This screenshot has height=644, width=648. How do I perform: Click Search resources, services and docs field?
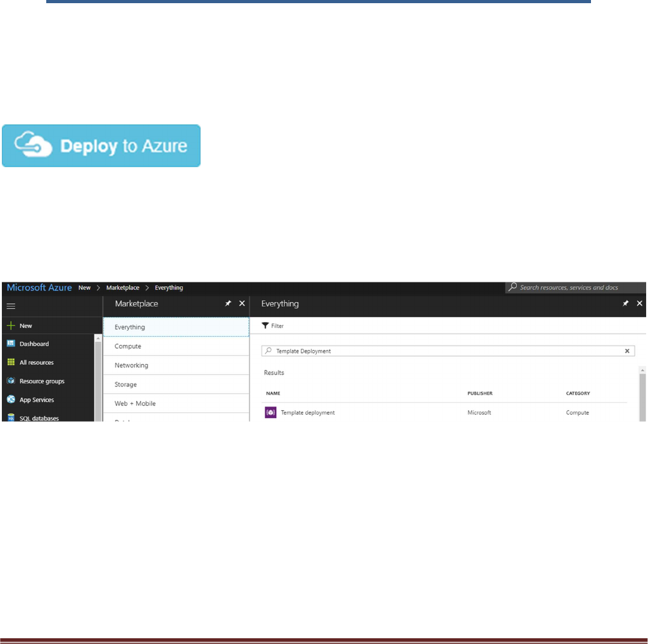point(575,287)
